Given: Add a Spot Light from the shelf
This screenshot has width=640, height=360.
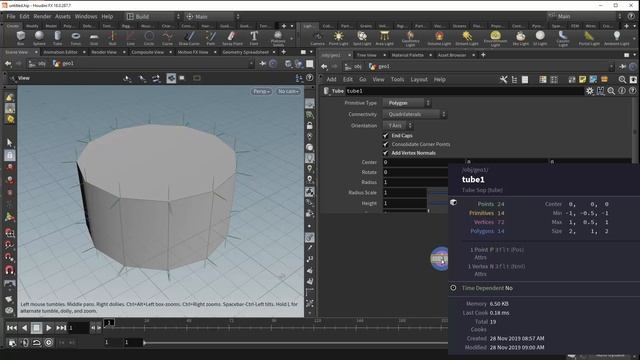Looking at the screenshot, I should (x=362, y=38).
